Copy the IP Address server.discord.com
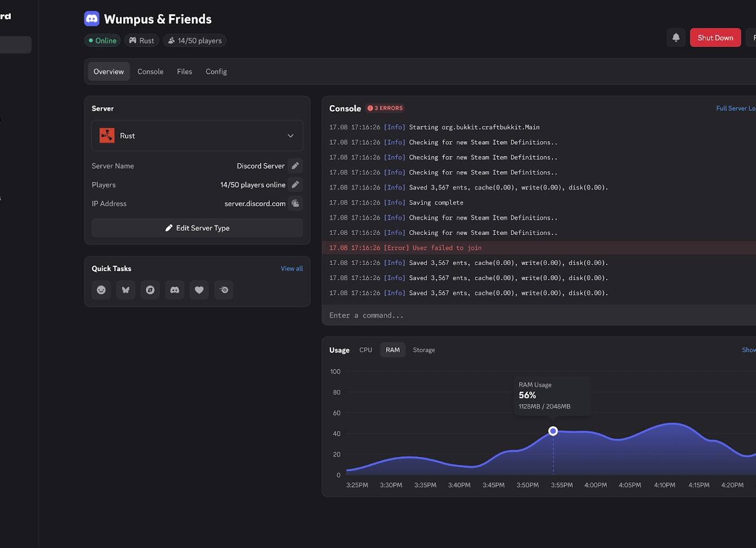 tap(295, 203)
